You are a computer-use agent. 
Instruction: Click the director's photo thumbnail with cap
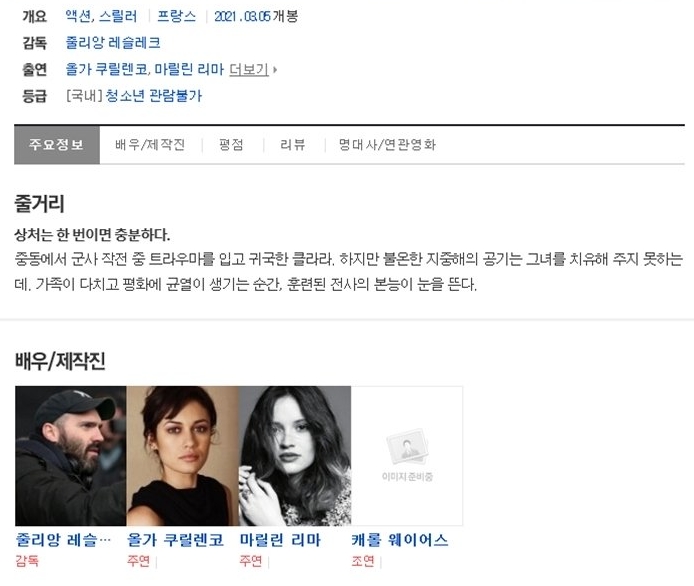click(x=71, y=456)
